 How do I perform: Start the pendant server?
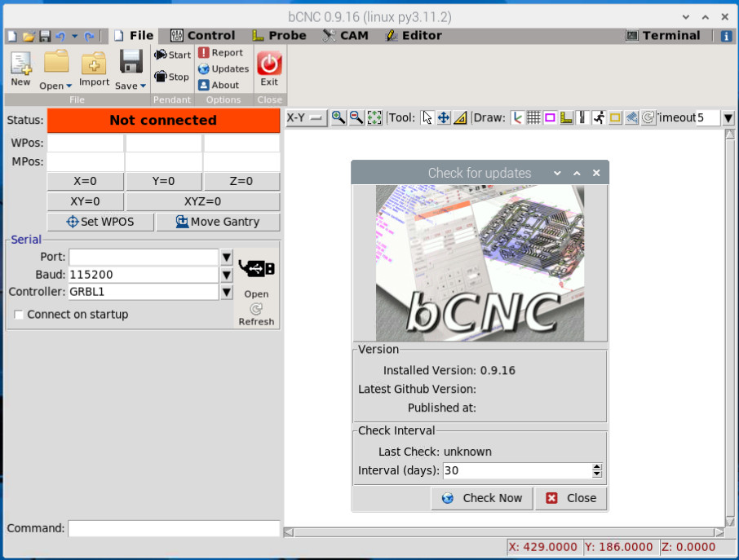tap(172, 55)
